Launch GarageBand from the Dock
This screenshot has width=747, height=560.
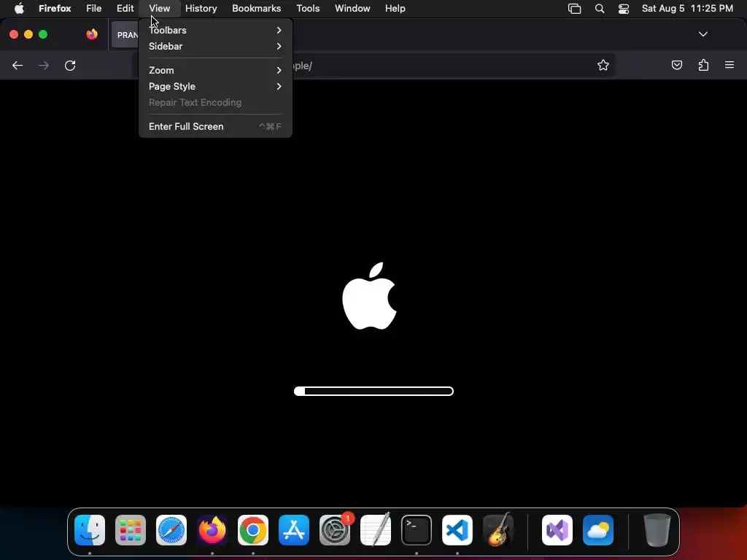498,530
